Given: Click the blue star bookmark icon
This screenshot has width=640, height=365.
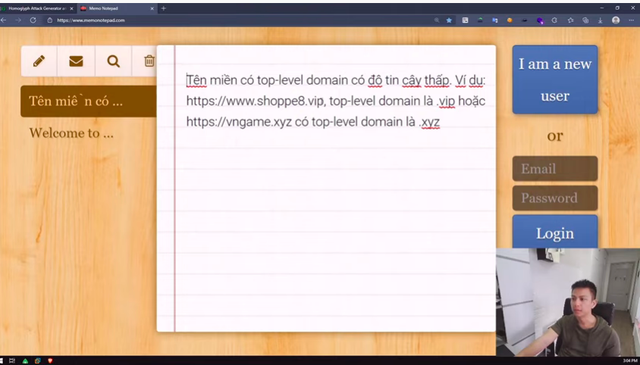Looking at the screenshot, I should (x=449, y=20).
